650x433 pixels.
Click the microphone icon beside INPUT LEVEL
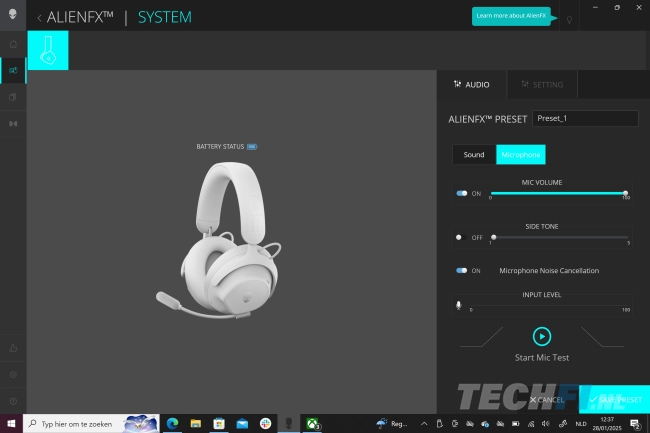pyautogui.click(x=458, y=305)
